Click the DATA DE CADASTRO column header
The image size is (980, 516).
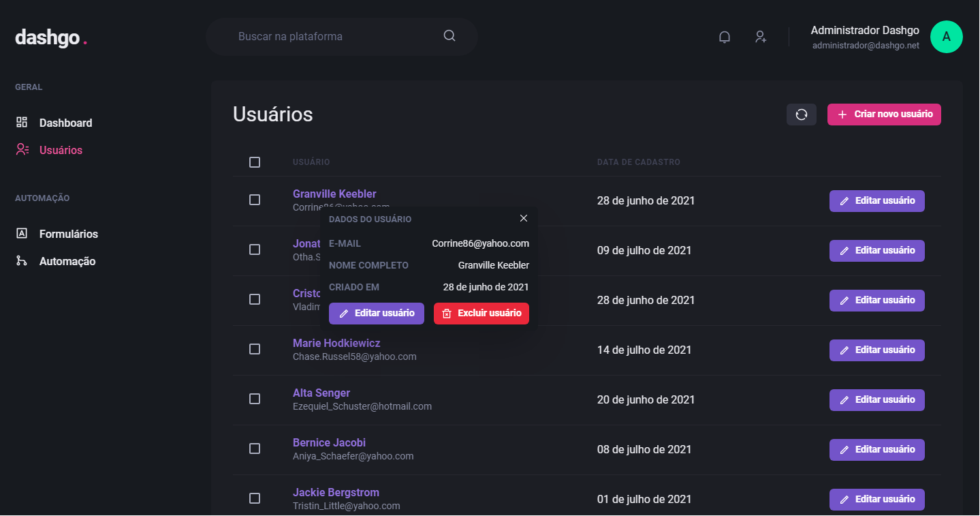click(638, 162)
